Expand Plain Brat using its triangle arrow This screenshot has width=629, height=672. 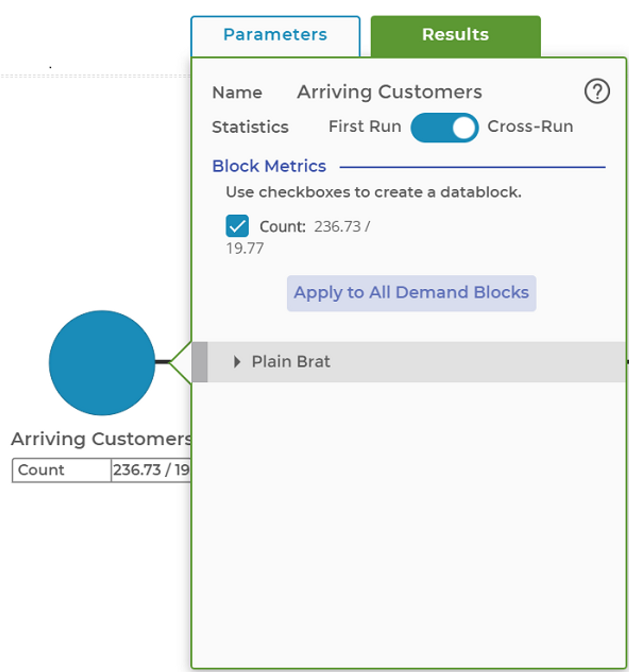coord(237,362)
